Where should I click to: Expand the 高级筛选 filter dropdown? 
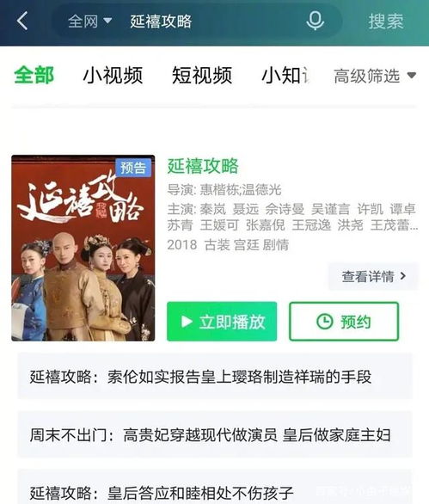pyautogui.click(x=375, y=76)
